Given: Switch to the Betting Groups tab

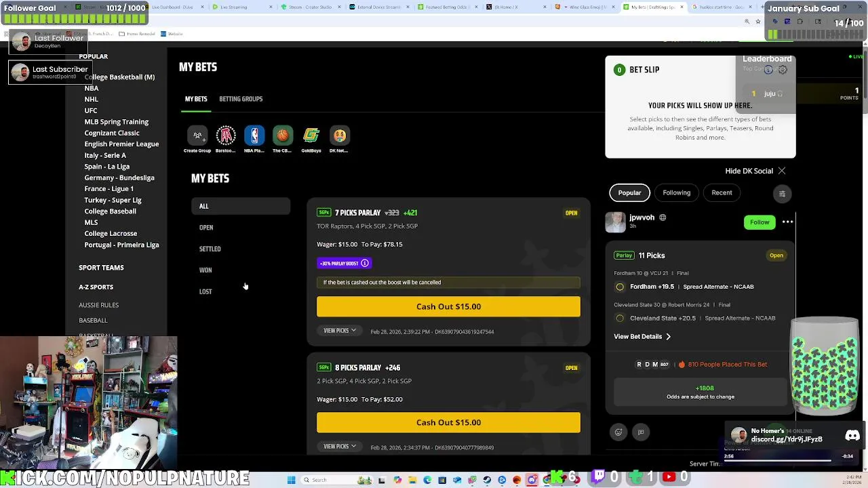Looking at the screenshot, I should tap(241, 99).
